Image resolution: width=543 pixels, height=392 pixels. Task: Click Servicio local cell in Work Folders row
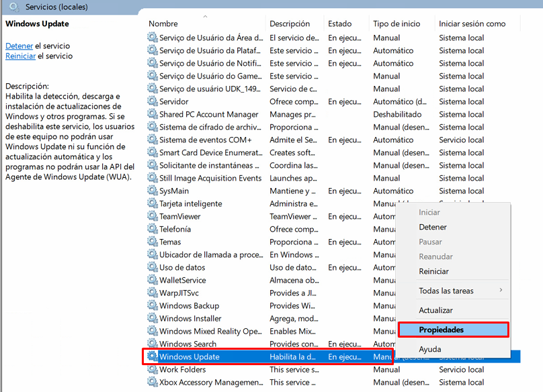click(461, 369)
